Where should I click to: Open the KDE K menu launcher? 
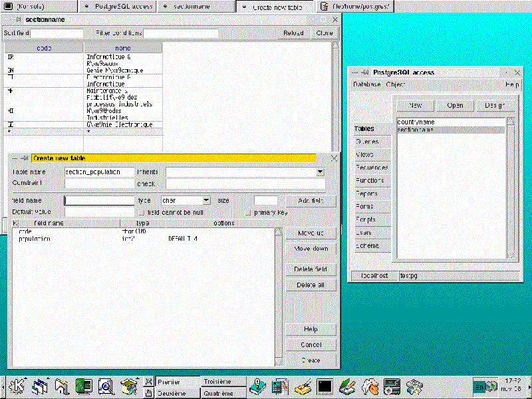18,386
